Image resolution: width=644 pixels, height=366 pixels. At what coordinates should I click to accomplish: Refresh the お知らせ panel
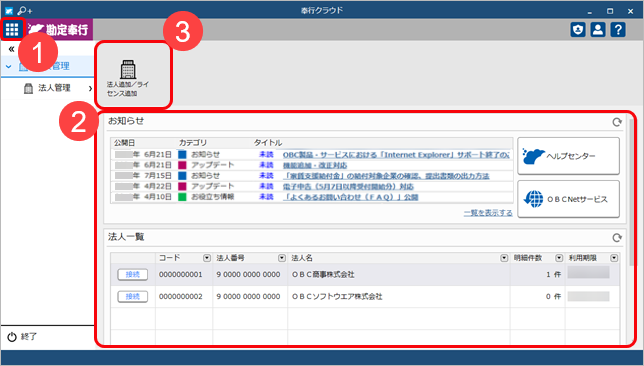coord(616,122)
